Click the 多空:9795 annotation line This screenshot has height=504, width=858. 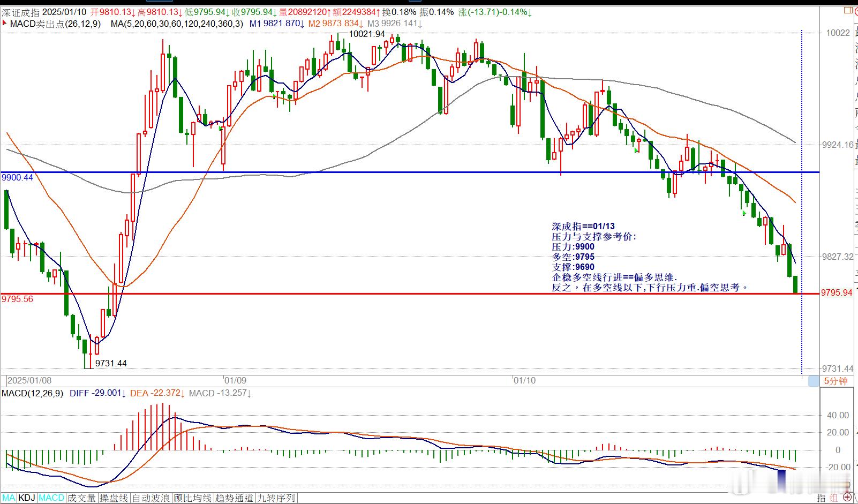coord(573,257)
